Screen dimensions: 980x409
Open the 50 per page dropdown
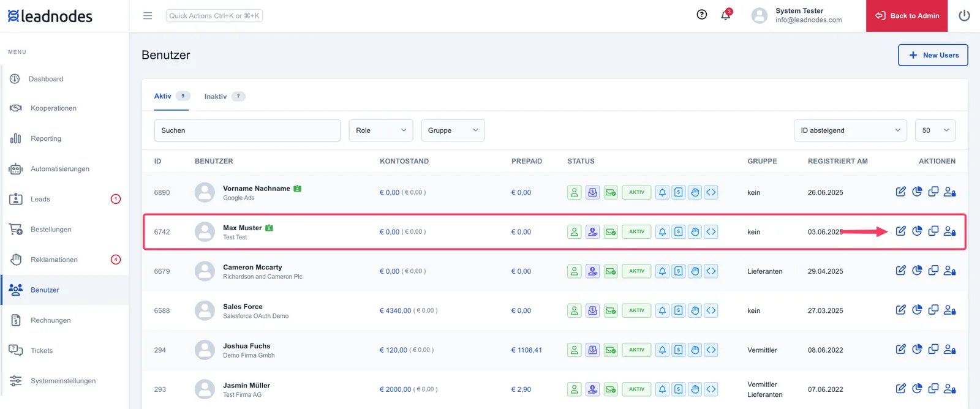(935, 130)
